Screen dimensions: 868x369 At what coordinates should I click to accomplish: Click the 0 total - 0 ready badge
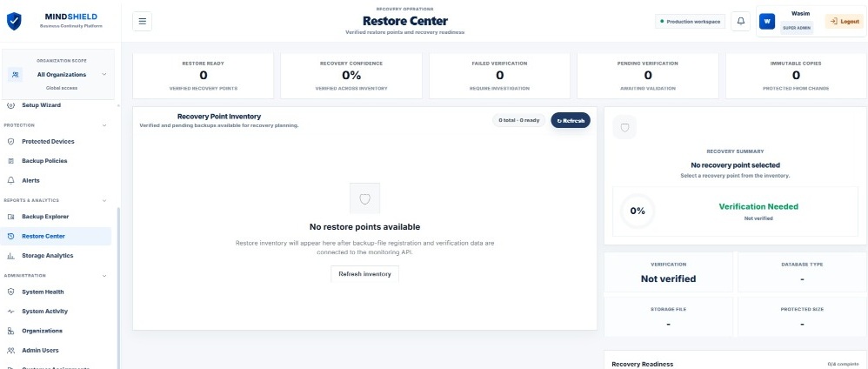tap(518, 120)
